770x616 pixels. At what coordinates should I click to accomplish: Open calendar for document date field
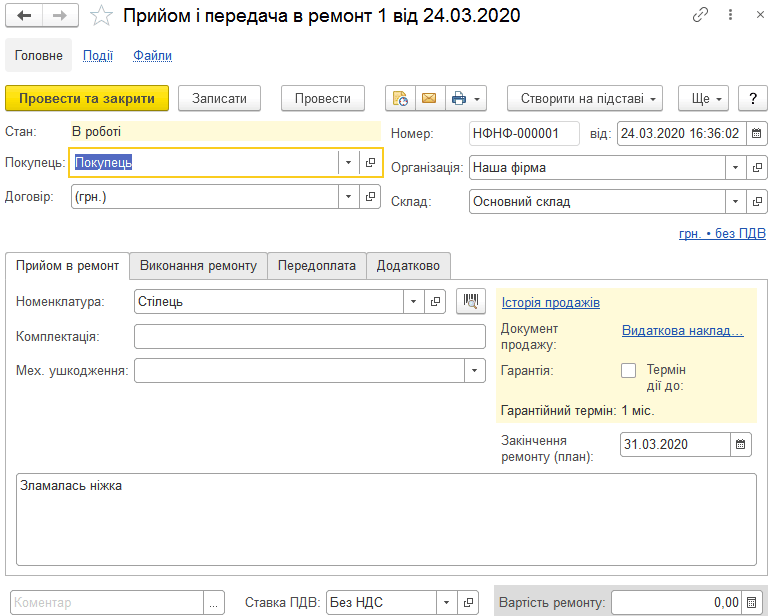[x=757, y=133]
